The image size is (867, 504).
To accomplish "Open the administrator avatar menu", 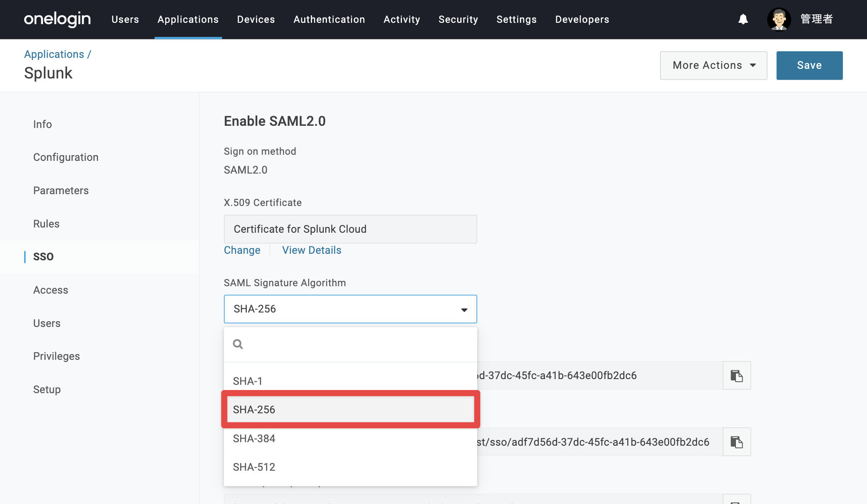I will tap(779, 19).
